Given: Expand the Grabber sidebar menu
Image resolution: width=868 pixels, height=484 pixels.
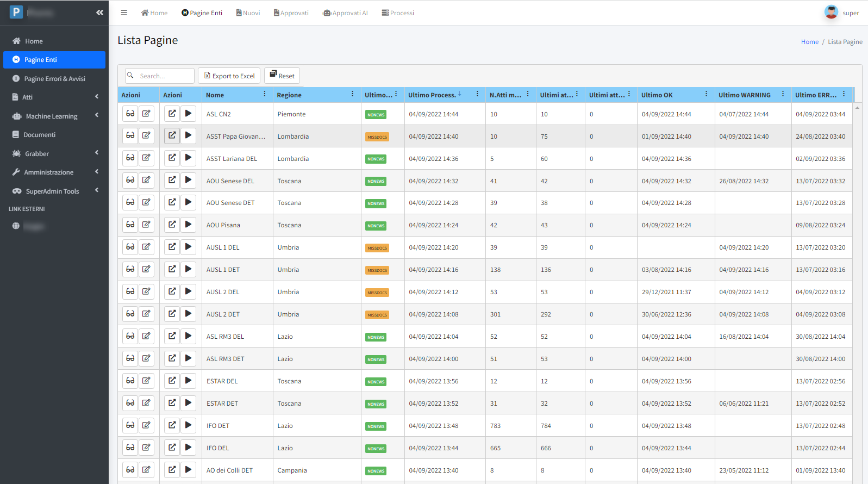Looking at the screenshot, I should coord(37,153).
